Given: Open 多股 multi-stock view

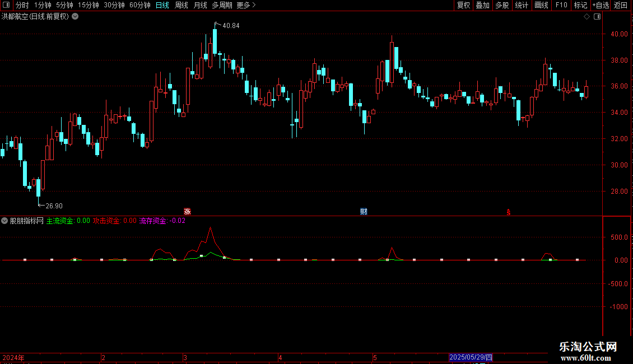Looking at the screenshot, I should click(x=502, y=5).
